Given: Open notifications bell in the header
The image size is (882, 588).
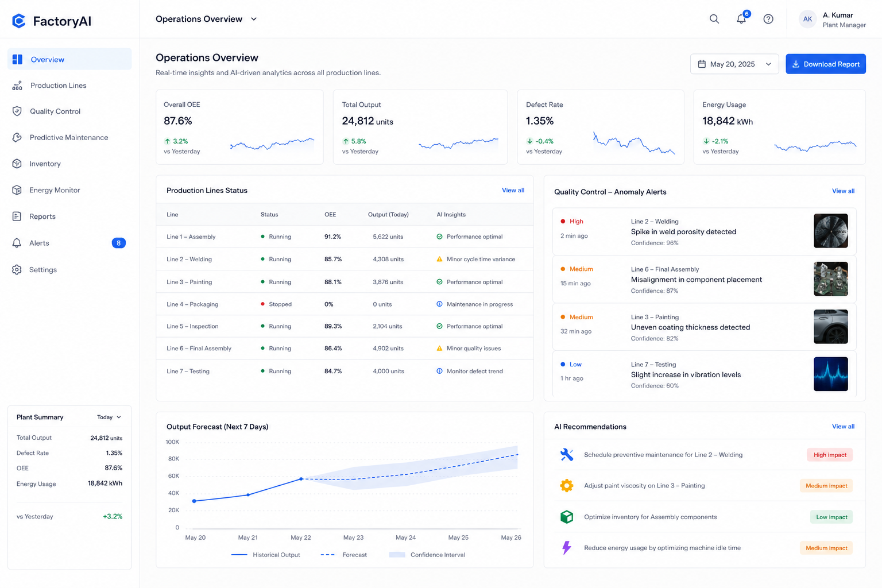Looking at the screenshot, I should click(x=741, y=19).
